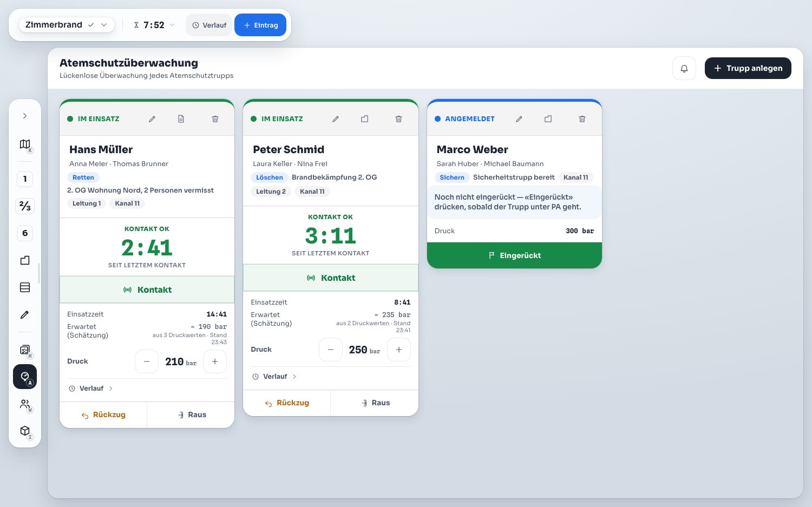Mark Marco Weber's troop as Eingerückt
The height and width of the screenshot is (507, 812).
point(514,255)
